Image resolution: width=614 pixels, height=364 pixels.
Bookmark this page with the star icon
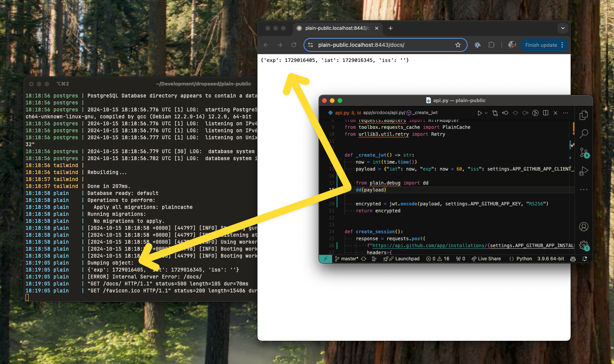[x=458, y=45]
